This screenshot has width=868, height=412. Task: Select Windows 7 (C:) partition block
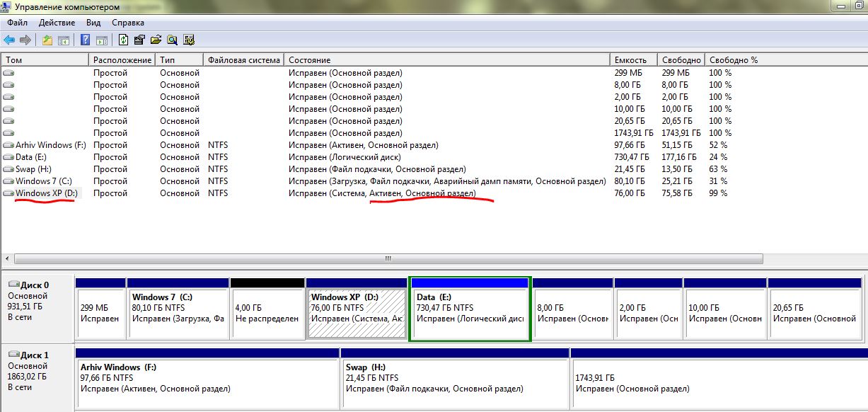(178, 309)
